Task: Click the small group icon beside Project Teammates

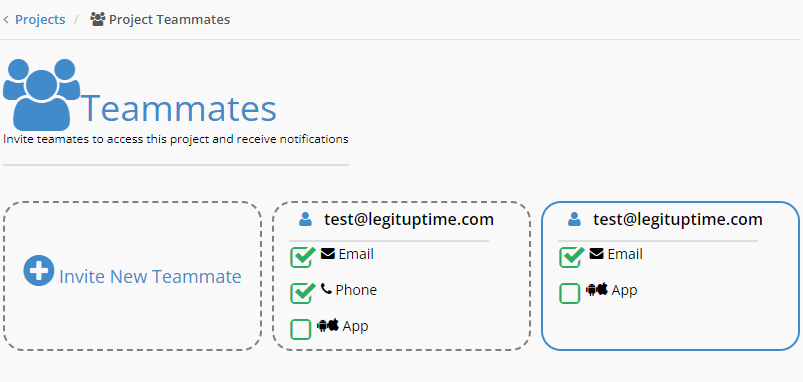Action: click(97, 19)
